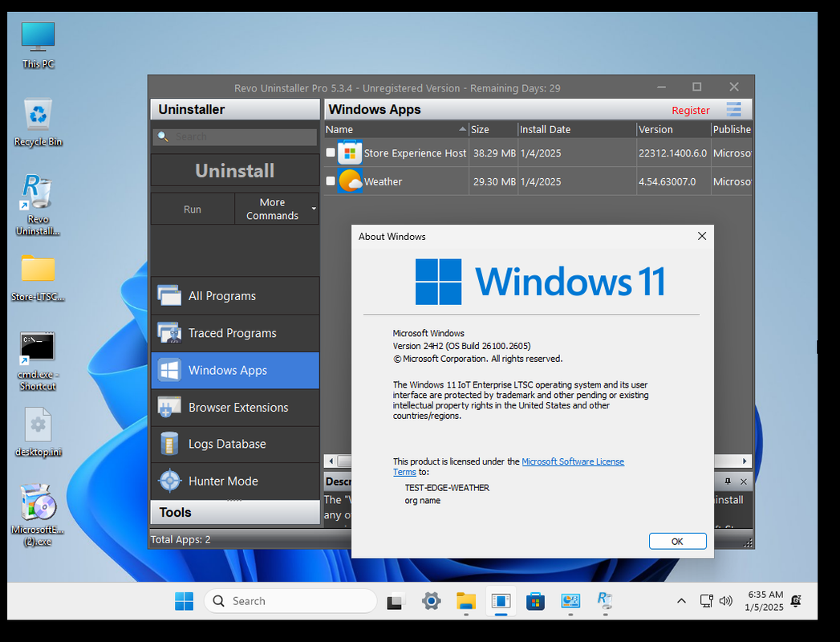
Task: Click the Run button
Action: 193,209
